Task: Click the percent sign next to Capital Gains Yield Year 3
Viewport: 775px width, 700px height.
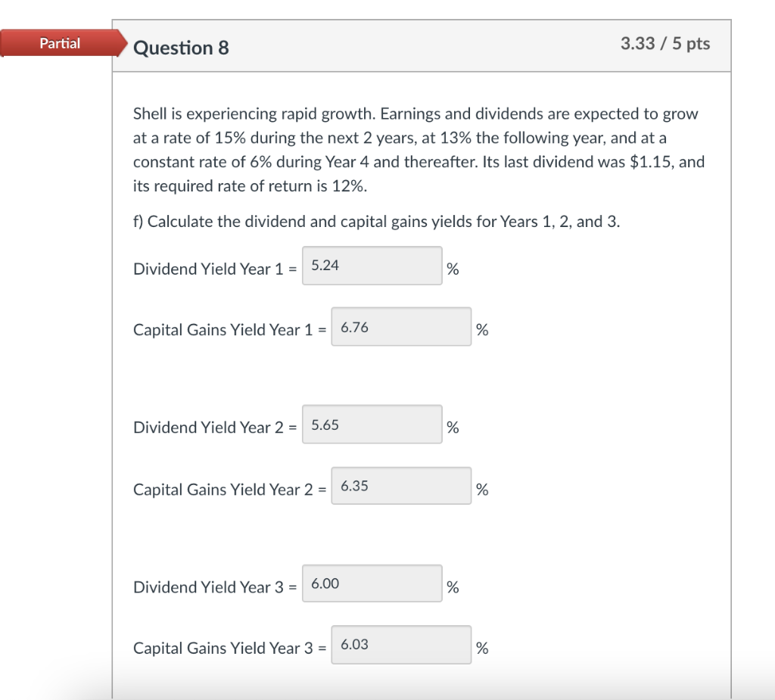Action: coord(482,649)
